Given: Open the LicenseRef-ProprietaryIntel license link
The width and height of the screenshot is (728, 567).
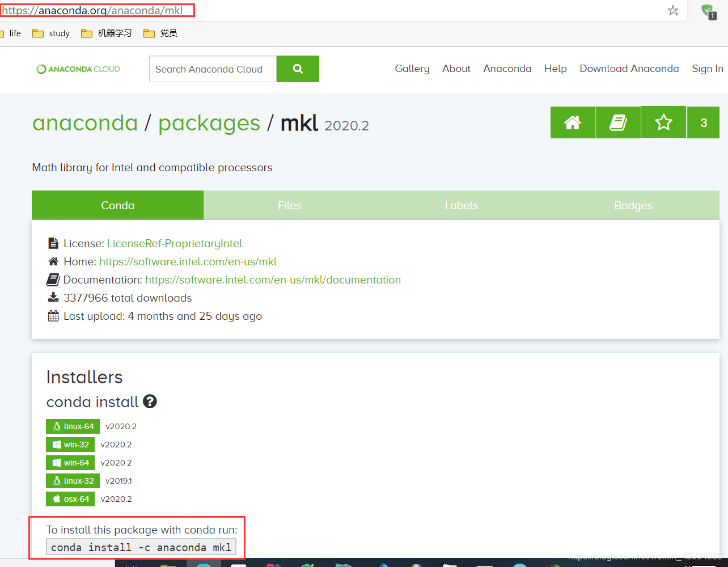Looking at the screenshot, I should 175,243.
